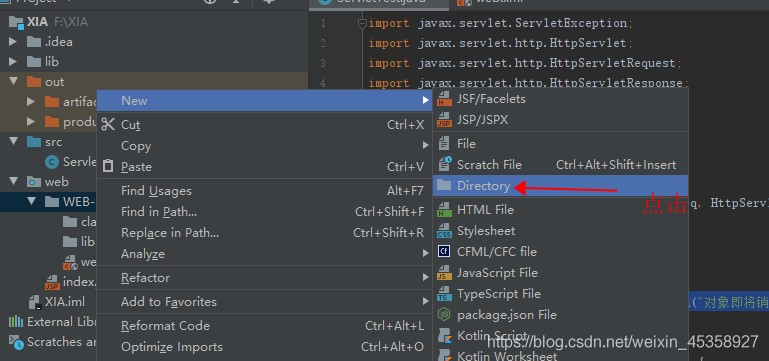769x361 pixels.
Task: Click the scissors Cut icon
Action: [x=108, y=125]
